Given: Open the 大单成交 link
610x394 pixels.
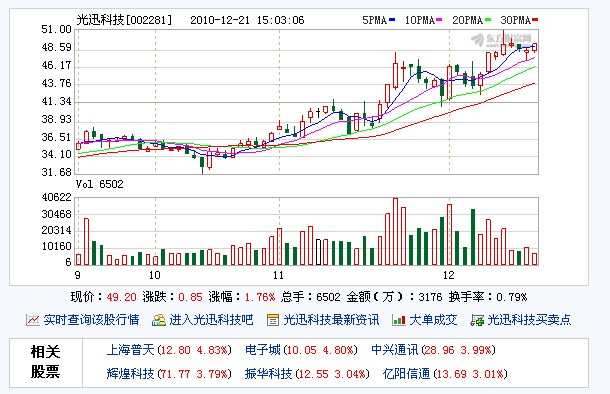Looking at the screenshot, I should pos(433,320).
